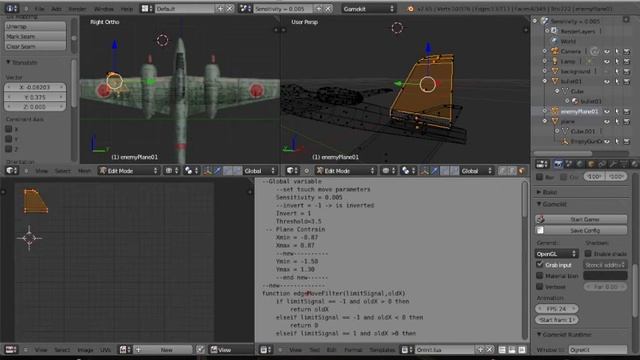The height and width of the screenshot is (360, 640).
Task: Adjust the FPS 24 slider field
Action: point(557,309)
